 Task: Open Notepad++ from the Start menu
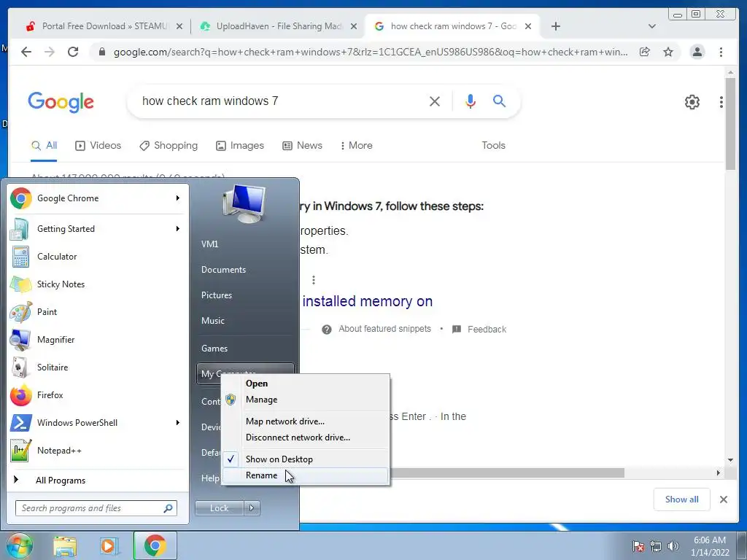pos(98,451)
